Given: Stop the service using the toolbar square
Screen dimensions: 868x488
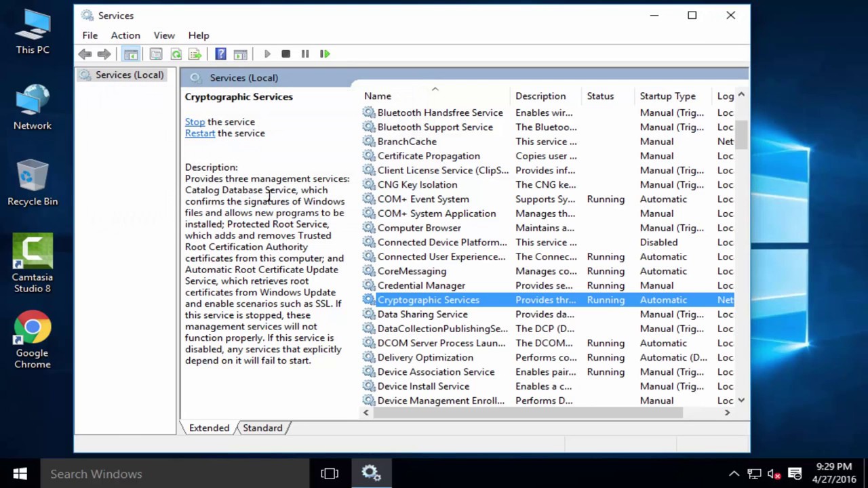Looking at the screenshot, I should click(286, 54).
